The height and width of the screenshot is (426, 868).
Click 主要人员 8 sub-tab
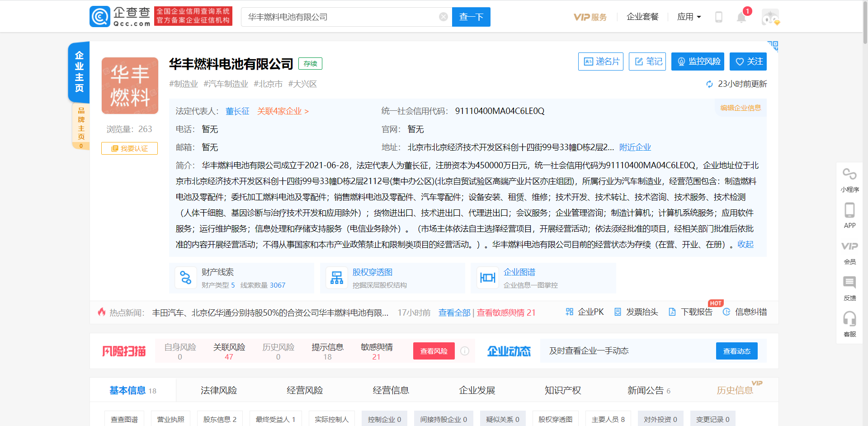(608, 419)
